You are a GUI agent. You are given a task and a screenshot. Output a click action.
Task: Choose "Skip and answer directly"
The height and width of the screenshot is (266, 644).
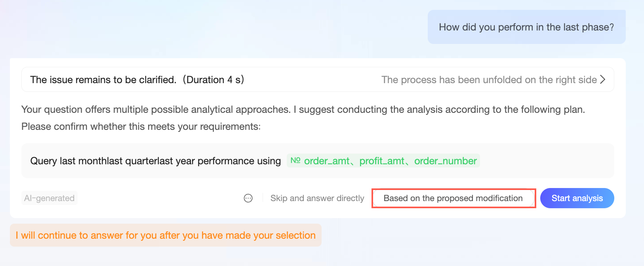317,198
